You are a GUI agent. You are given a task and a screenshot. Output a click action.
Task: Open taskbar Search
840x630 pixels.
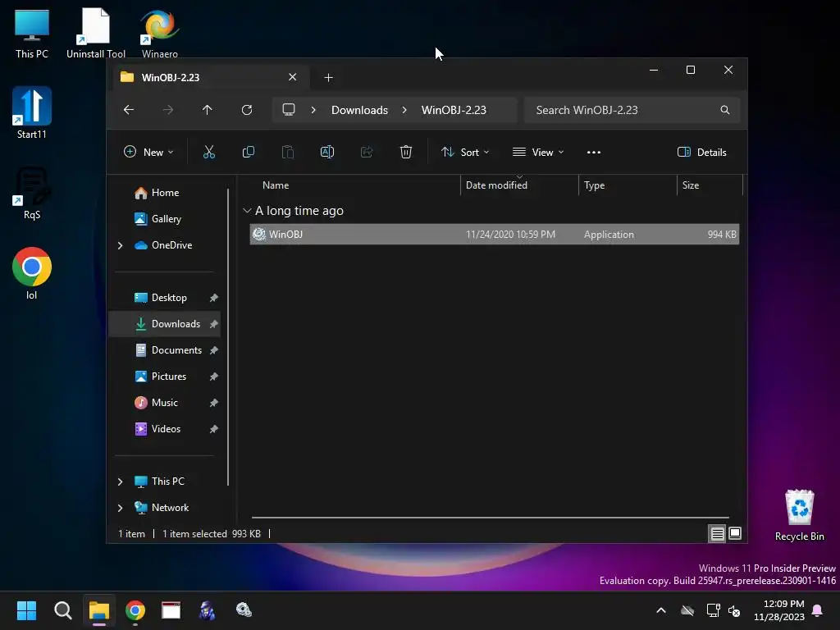tap(62, 610)
